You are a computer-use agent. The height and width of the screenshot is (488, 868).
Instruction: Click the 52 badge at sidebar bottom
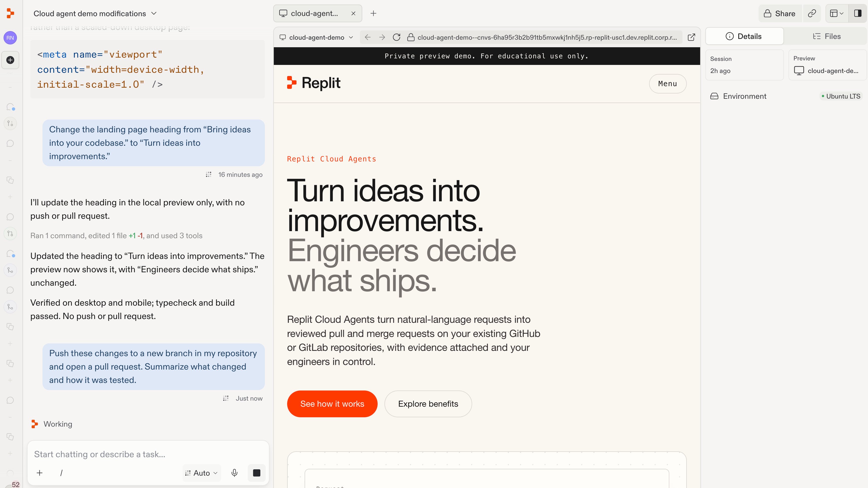click(15, 484)
